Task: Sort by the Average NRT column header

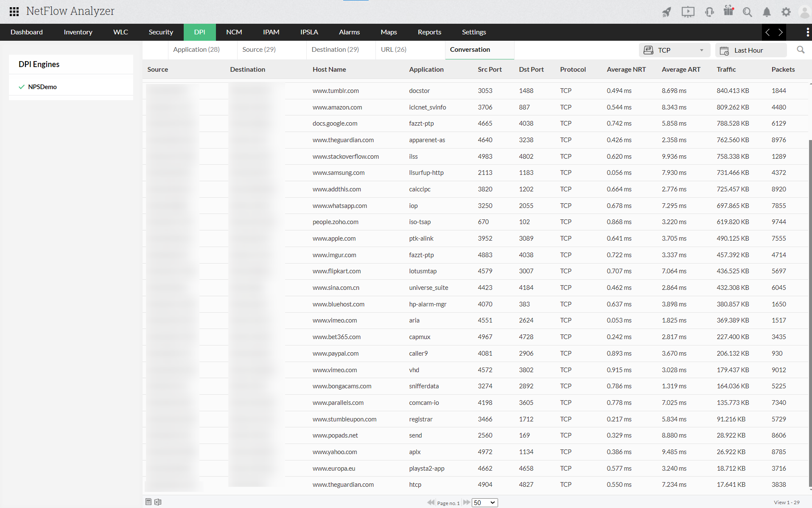Action: click(626, 70)
